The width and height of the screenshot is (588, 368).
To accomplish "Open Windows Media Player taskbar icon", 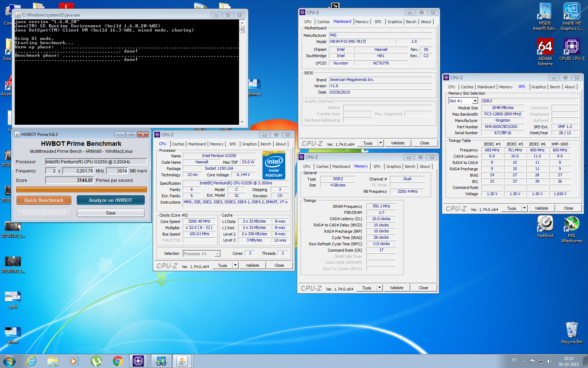I will 74,361.
